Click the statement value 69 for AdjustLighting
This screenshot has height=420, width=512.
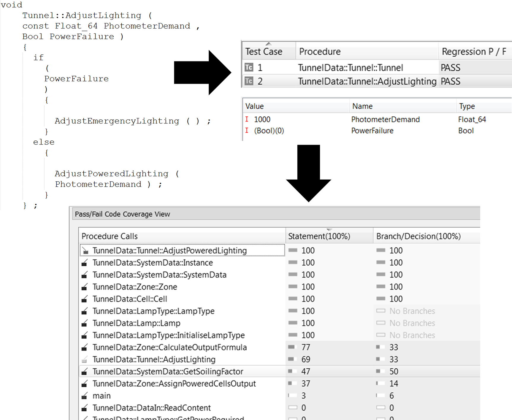tap(306, 359)
